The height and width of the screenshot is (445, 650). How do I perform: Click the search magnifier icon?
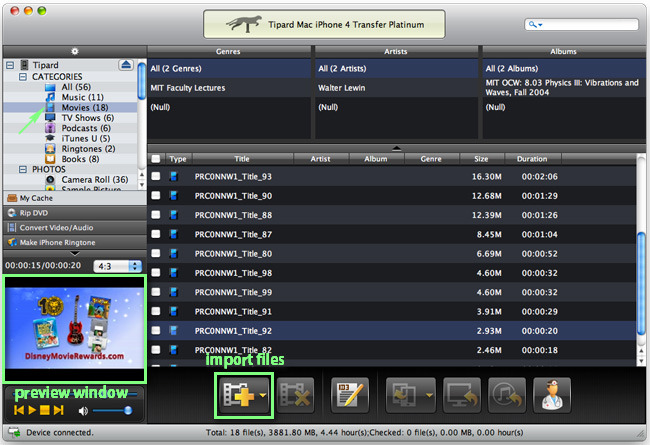point(532,24)
